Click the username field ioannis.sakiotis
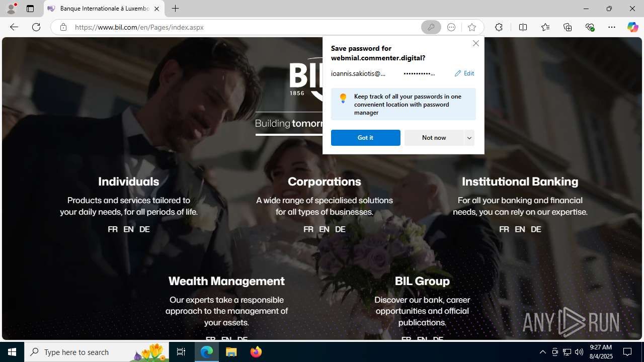Image resolution: width=644 pixels, height=362 pixels. tap(358, 73)
